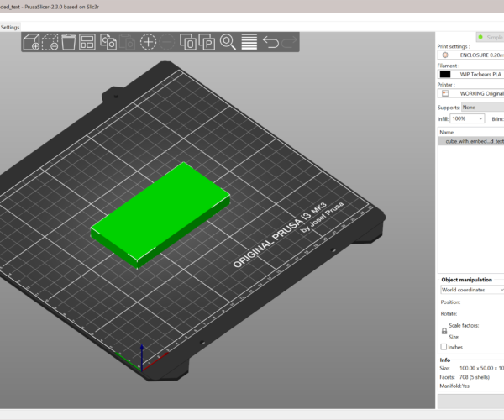The image size is (504, 420).
Task: Click the print settings gear icon
Action: pos(445,55)
